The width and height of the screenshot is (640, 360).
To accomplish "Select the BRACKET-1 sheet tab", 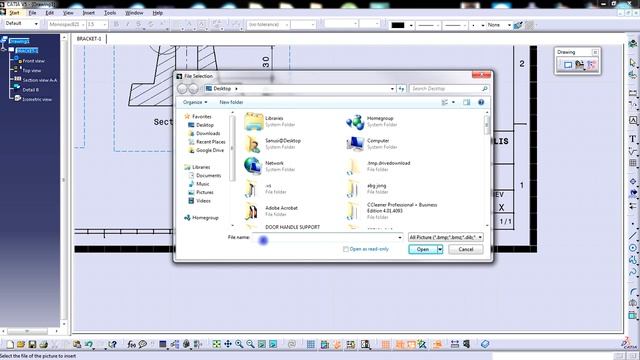I will [89, 39].
